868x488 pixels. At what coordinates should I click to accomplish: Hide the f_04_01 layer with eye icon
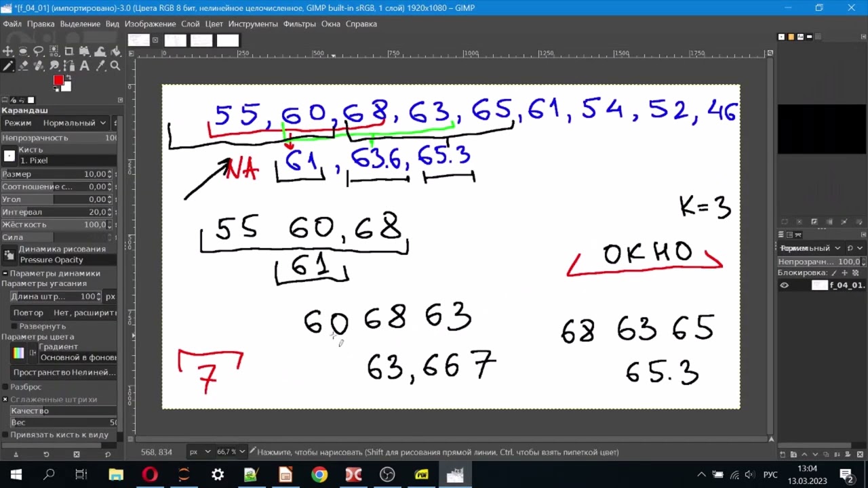784,285
